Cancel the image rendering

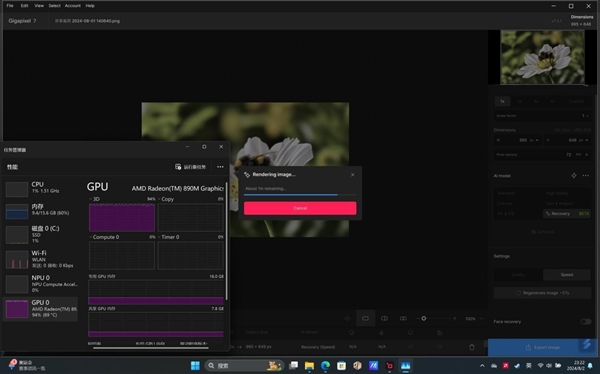[300, 208]
